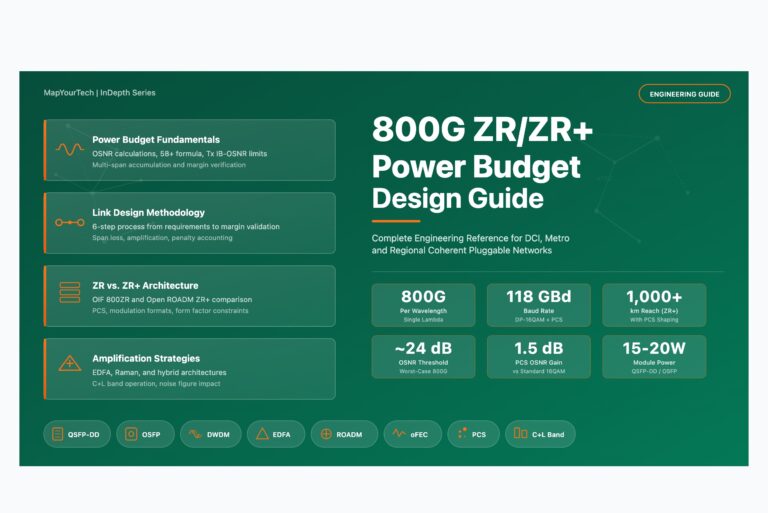Select the 800G Per Wavelength stat card
The height and width of the screenshot is (513, 768).
pos(423,305)
